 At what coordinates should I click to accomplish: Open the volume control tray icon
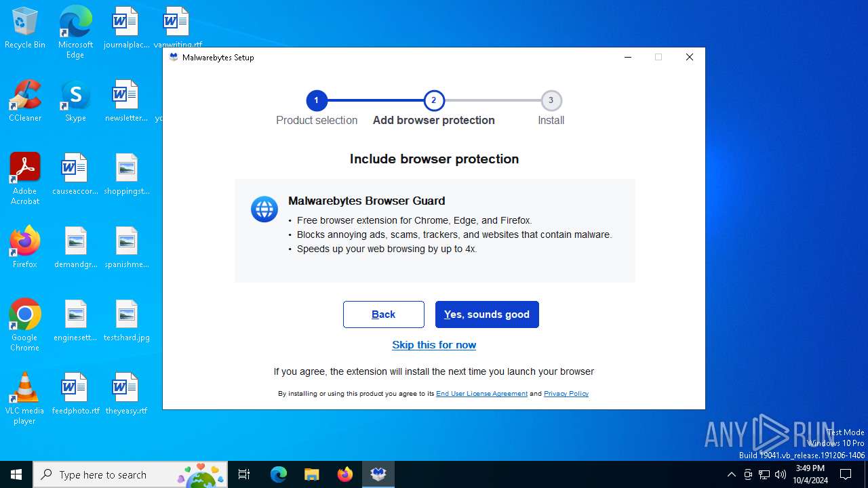(x=781, y=474)
